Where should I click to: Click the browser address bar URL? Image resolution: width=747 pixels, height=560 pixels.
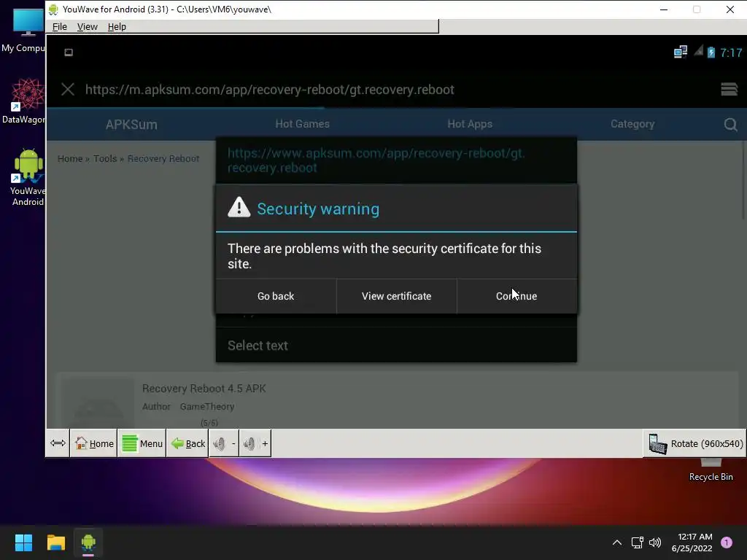pos(270,90)
